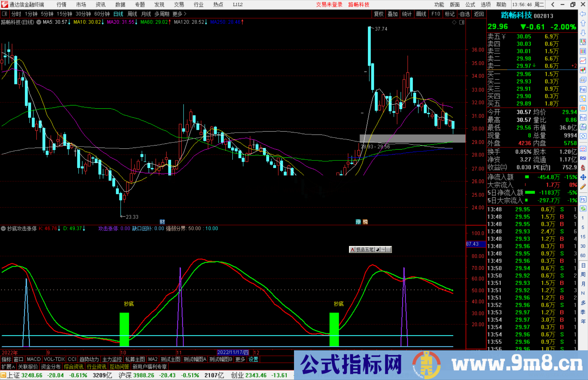
Task: Click the window layout icon left of 分时
Action: 4,14
